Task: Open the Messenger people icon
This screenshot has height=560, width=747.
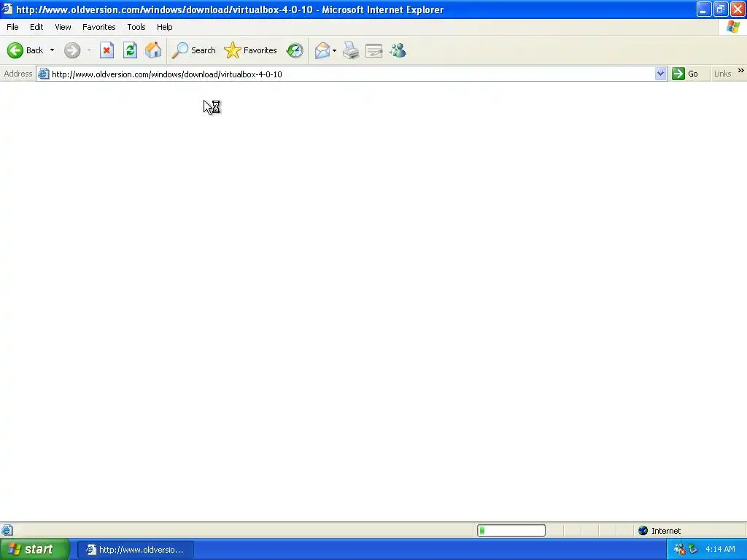Action: (x=398, y=50)
